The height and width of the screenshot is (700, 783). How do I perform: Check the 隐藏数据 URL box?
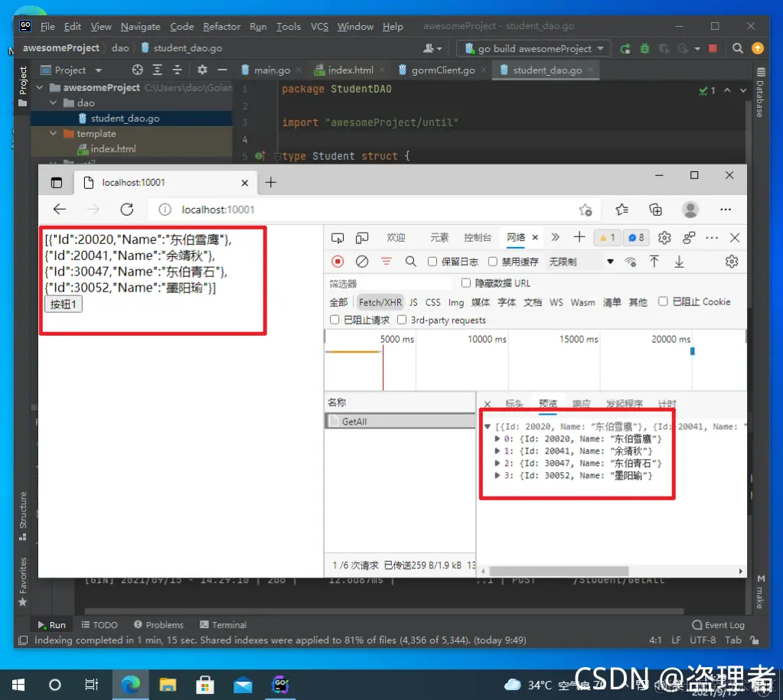click(466, 283)
